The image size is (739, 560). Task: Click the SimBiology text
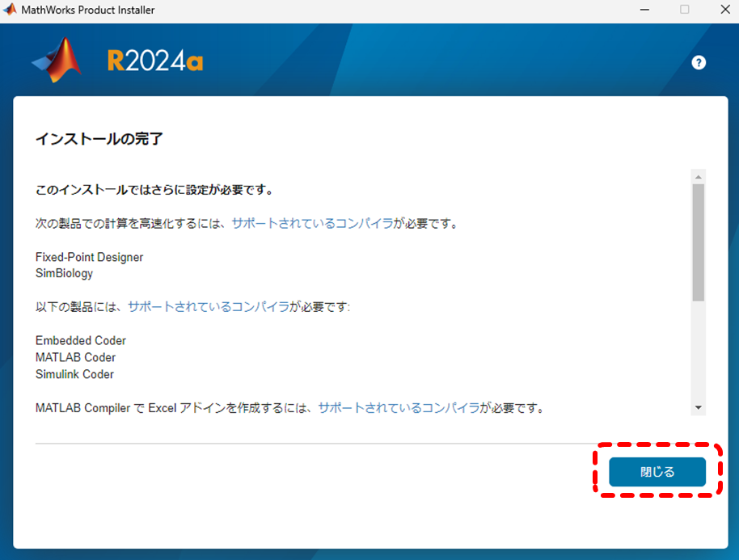coord(64,274)
